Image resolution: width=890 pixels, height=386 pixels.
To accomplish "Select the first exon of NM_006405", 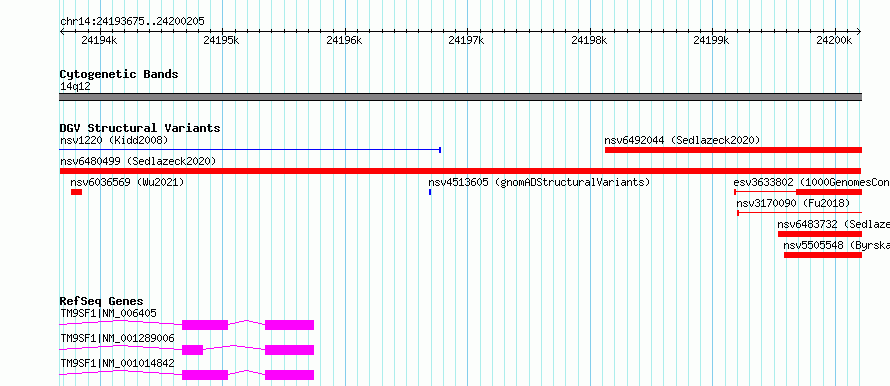I will [205, 325].
